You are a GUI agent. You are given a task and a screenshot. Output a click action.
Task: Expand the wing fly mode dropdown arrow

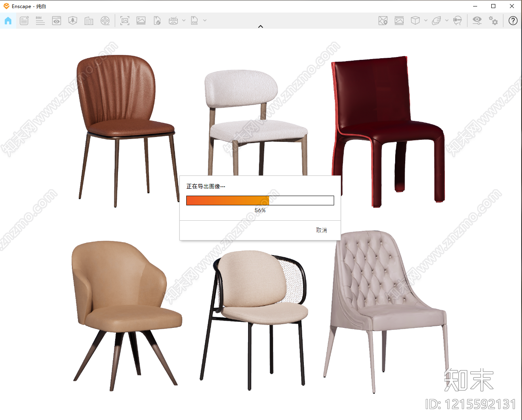(x=447, y=21)
